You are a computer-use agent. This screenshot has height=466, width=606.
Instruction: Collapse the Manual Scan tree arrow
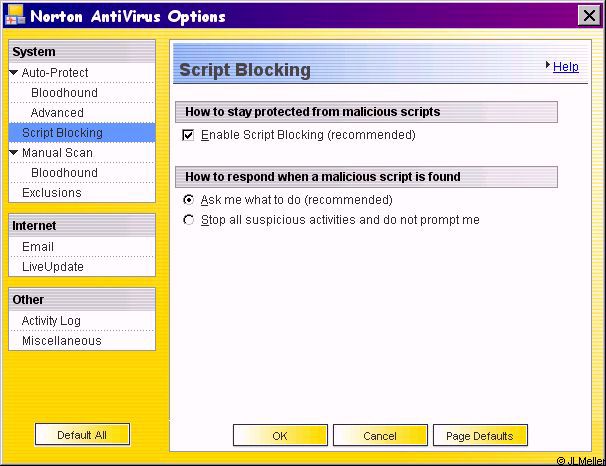14,153
